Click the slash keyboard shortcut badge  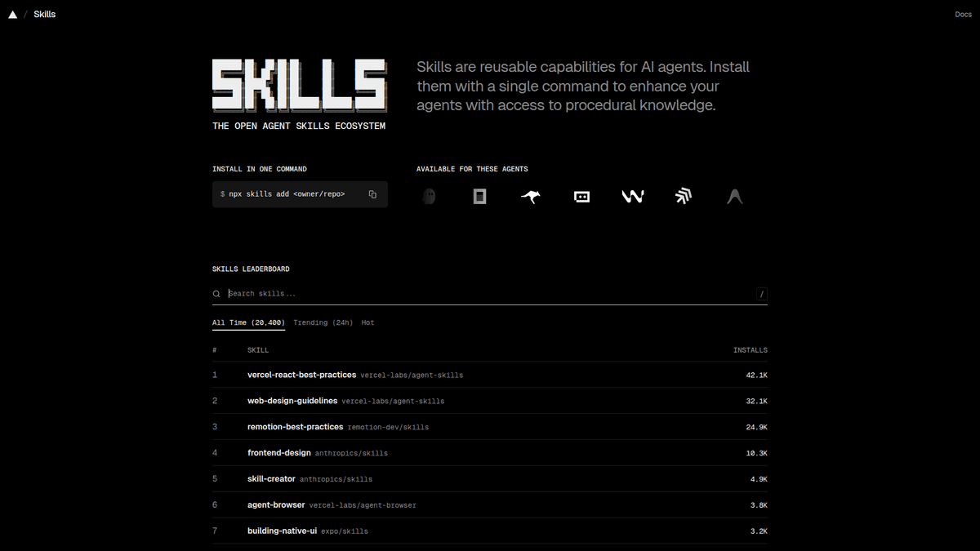[761, 293]
